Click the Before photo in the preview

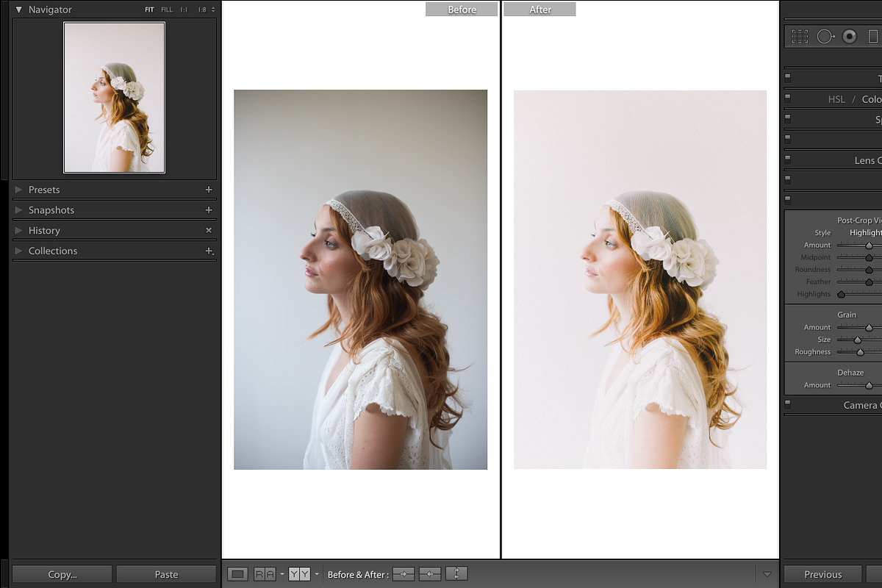point(360,279)
